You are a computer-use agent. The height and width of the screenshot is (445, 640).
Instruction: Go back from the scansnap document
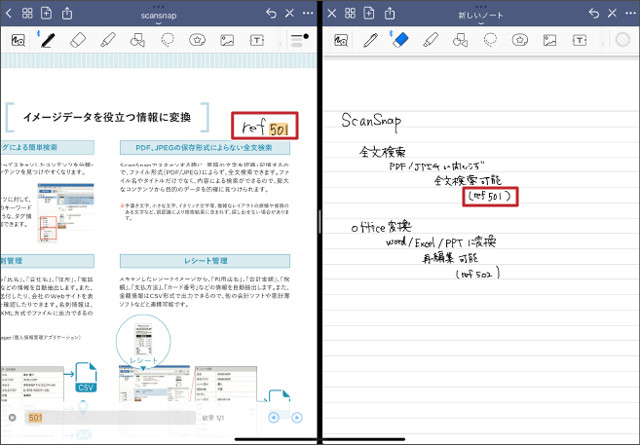(8, 13)
